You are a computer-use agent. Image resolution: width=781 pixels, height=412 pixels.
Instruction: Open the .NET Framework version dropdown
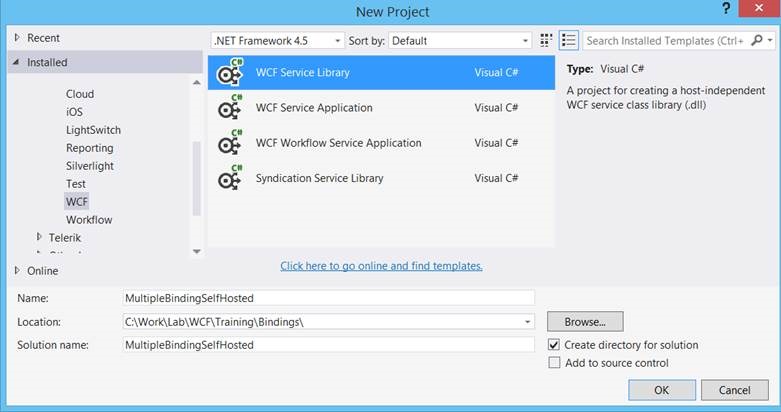pyautogui.click(x=277, y=41)
